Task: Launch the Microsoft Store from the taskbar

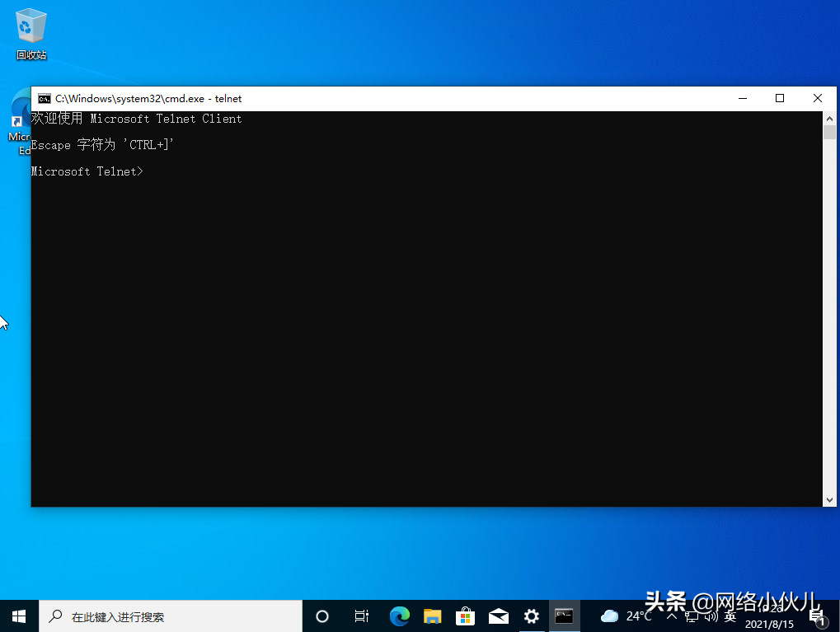Action: pos(465,616)
